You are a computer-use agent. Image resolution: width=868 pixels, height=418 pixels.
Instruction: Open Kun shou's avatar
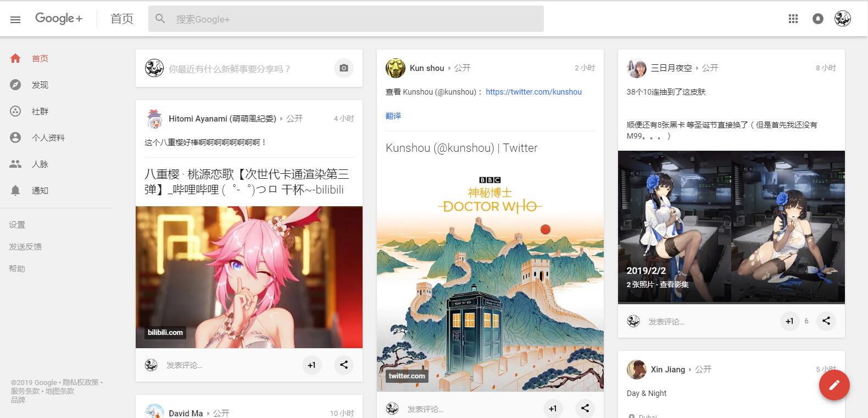click(395, 68)
